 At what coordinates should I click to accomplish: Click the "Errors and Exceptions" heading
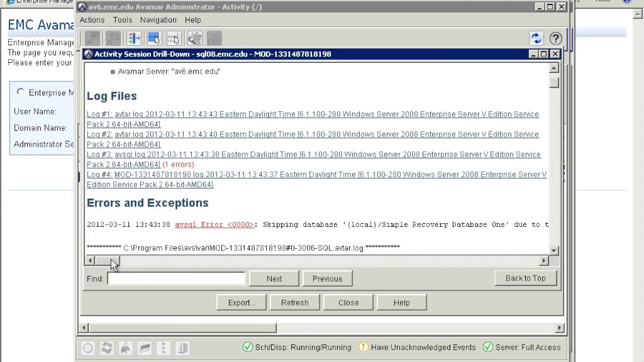pos(147,203)
